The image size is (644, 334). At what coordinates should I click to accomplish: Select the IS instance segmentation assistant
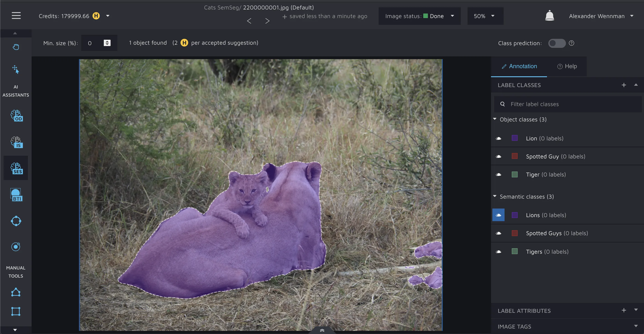[16, 142]
